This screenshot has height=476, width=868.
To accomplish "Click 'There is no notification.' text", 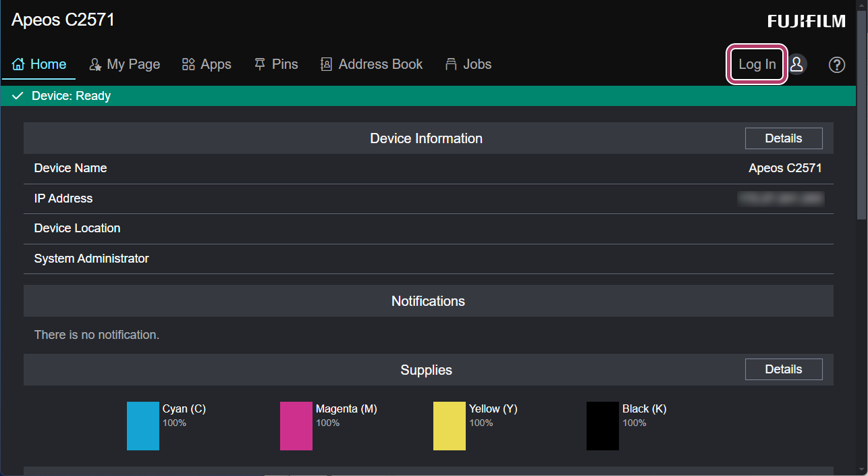I will (x=97, y=334).
